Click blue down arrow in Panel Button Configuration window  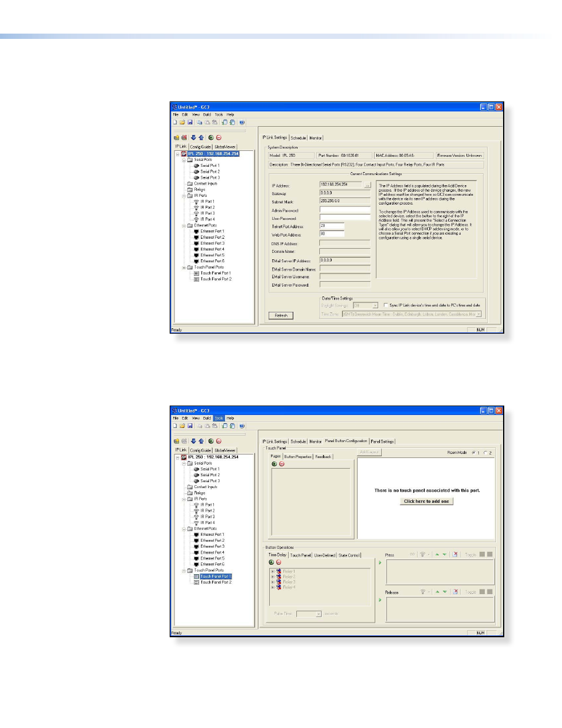point(193,441)
